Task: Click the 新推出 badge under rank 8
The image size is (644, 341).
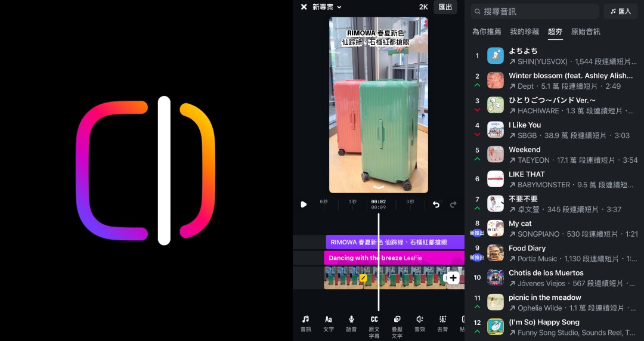Action: (x=477, y=233)
